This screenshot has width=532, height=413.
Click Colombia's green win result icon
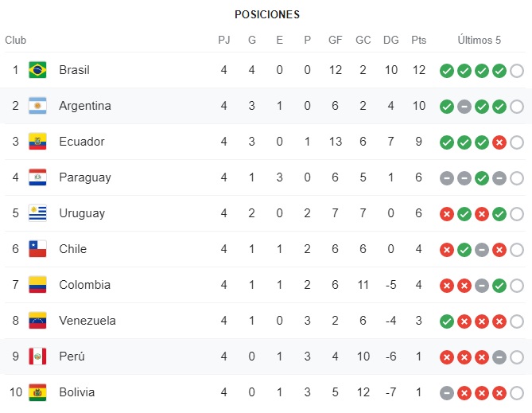499,286
